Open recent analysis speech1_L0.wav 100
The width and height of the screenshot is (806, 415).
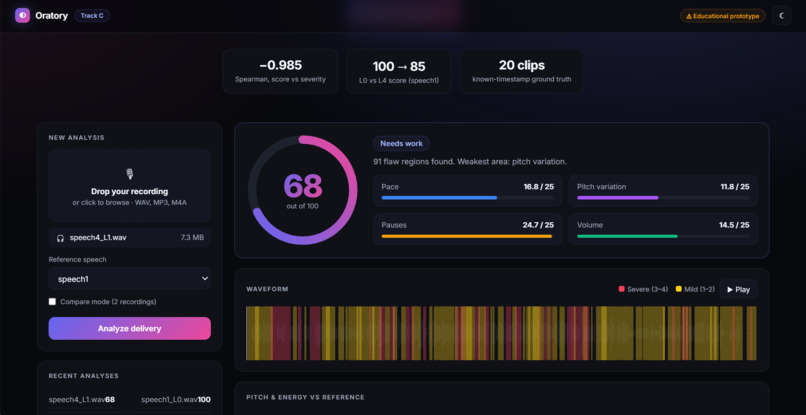coord(176,400)
